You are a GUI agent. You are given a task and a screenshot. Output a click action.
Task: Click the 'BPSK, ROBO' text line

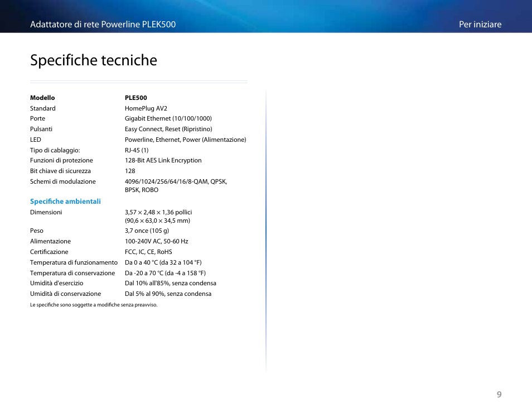(142, 190)
